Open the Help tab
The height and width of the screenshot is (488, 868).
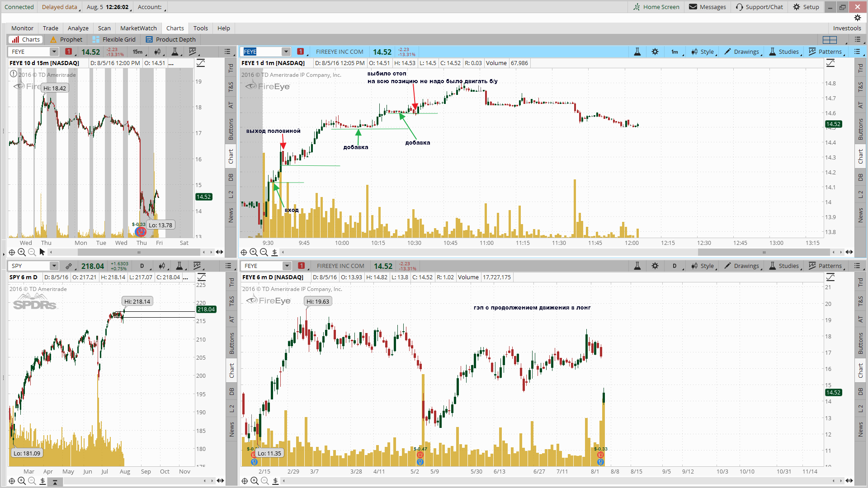pyautogui.click(x=224, y=28)
